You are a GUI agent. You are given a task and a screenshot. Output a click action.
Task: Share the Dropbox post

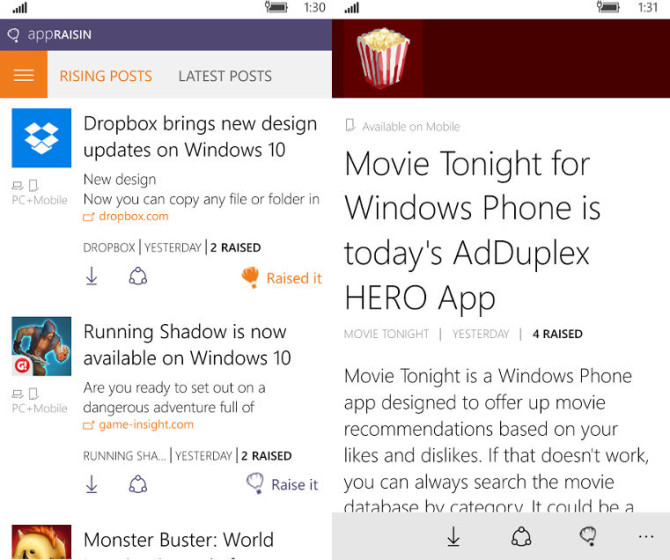point(138,276)
